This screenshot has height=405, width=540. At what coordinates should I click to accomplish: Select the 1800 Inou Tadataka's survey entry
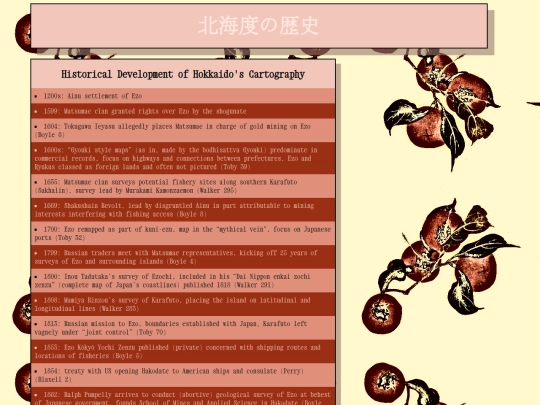183,281
